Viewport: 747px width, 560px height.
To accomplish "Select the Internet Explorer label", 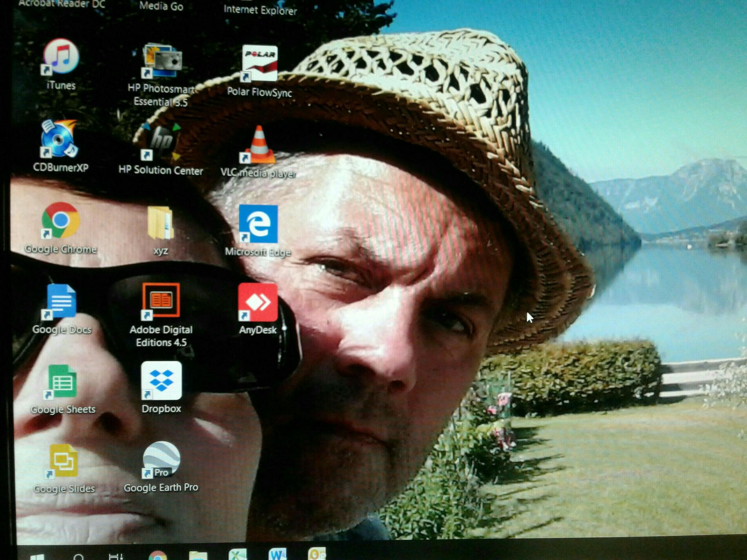I will click(260, 10).
